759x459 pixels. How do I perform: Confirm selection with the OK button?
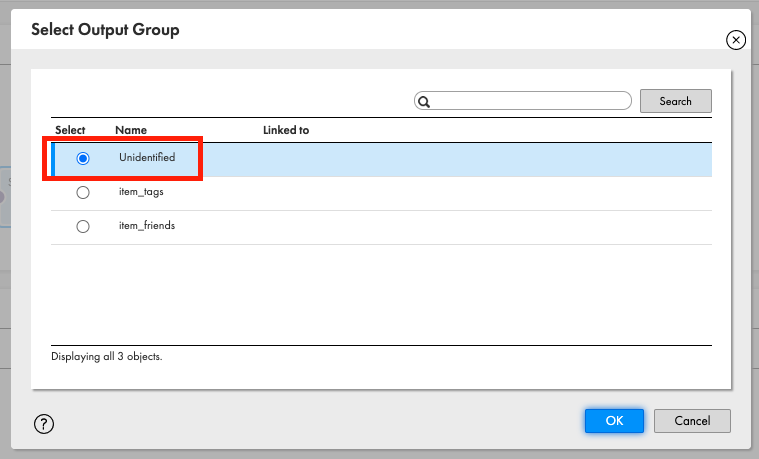614,420
